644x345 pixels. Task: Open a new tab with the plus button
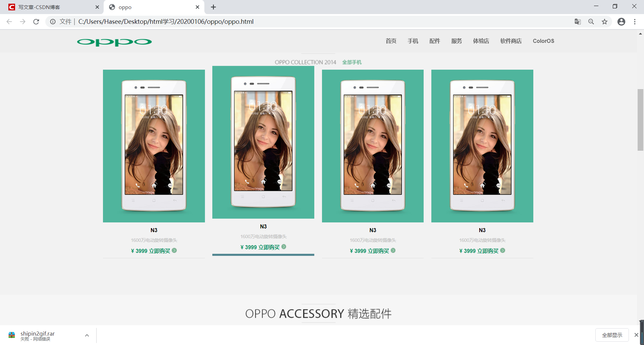(213, 7)
